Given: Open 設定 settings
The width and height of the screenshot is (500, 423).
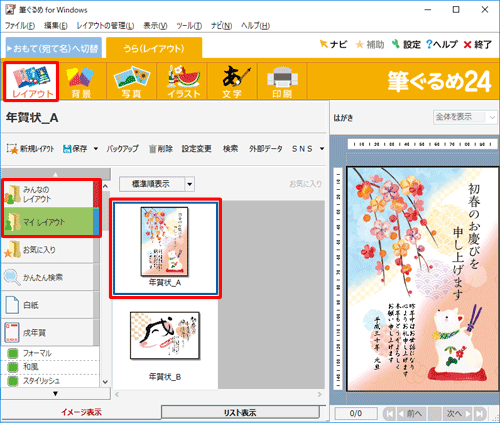Looking at the screenshot, I should (x=406, y=44).
